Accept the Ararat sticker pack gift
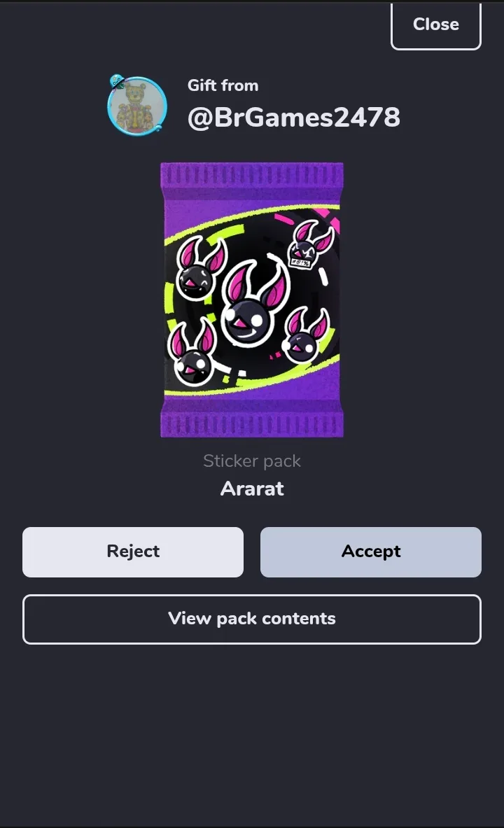The height and width of the screenshot is (828, 504). coord(371,552)
